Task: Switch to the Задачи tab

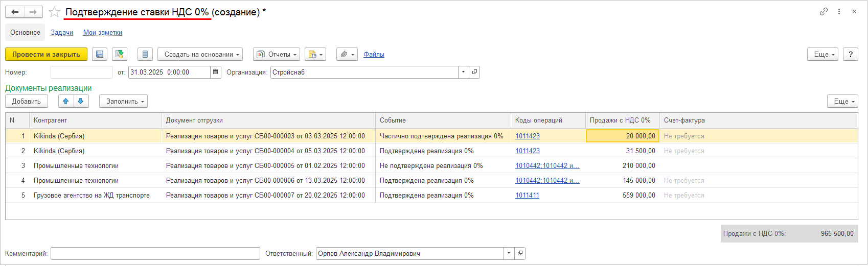Action: 62,32
